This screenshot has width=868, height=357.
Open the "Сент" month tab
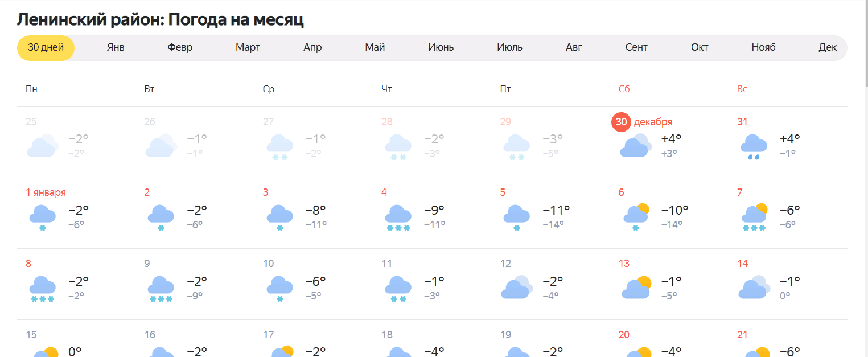click(x=636, y=47)
